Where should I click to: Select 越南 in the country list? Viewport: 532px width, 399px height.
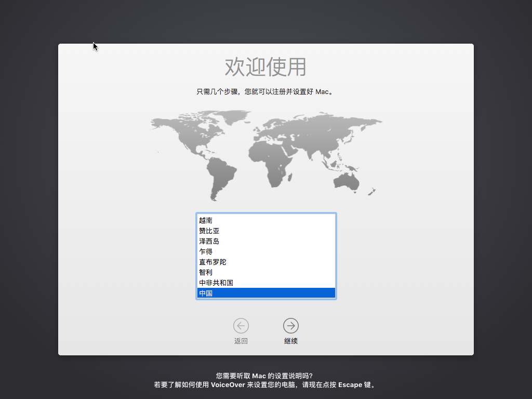(x=206, y=220)
